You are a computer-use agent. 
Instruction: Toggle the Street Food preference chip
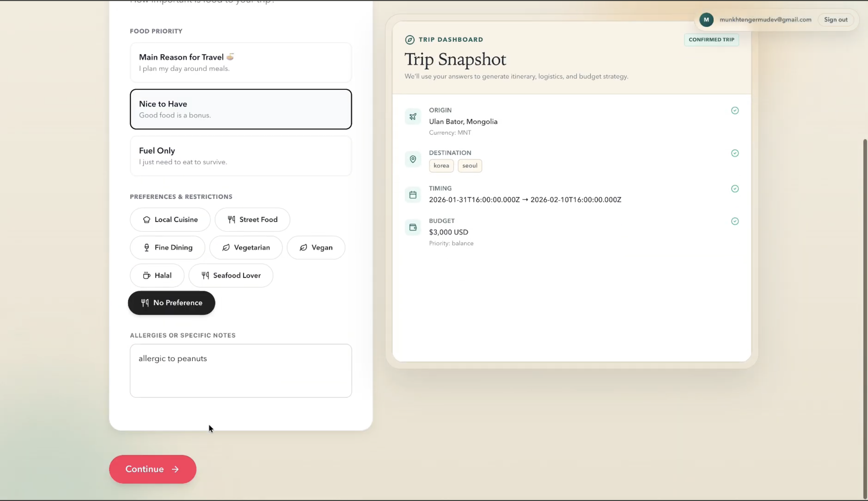pyautogui.click(x=252, y=220)
